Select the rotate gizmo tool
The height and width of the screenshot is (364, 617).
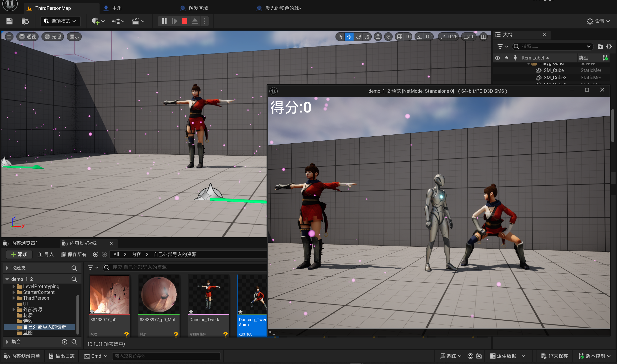tap(358, 37)
